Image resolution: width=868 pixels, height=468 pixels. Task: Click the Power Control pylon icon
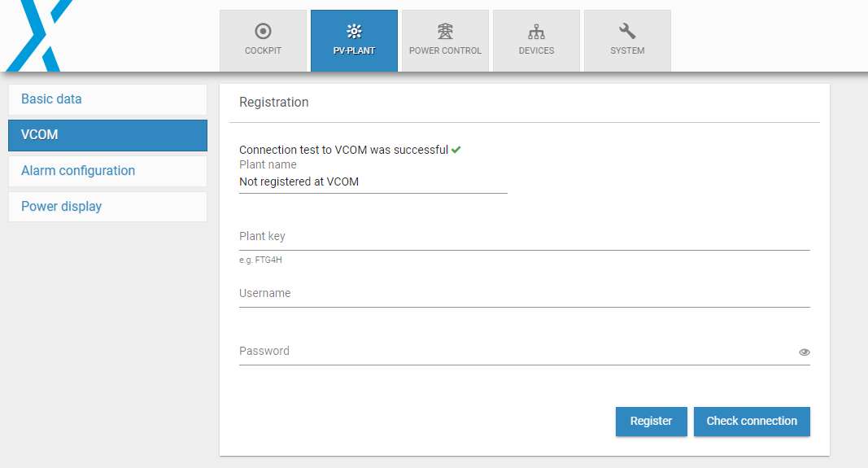point(445,31)
